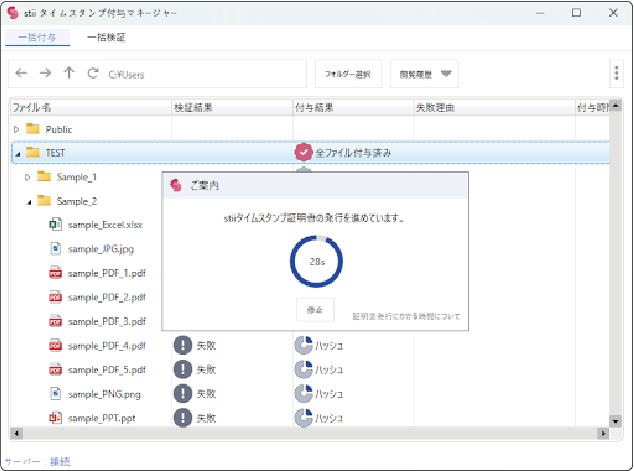The image size is (634, 471).
Task: Click the フォルダー選択 button
Action: coord(348,73)
